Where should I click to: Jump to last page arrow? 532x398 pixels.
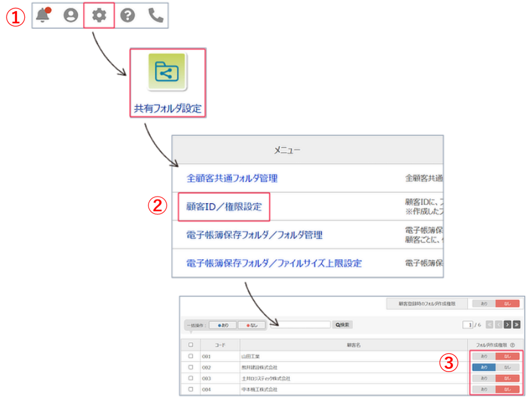[x=517, y=325]
